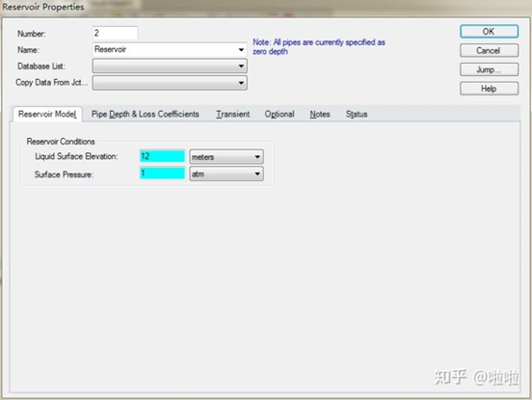Image resolution: width=532 pixels, height=400 pixels.
Task: Open the Optional tab
Action: pyautogui.click(x=279, y=114)
